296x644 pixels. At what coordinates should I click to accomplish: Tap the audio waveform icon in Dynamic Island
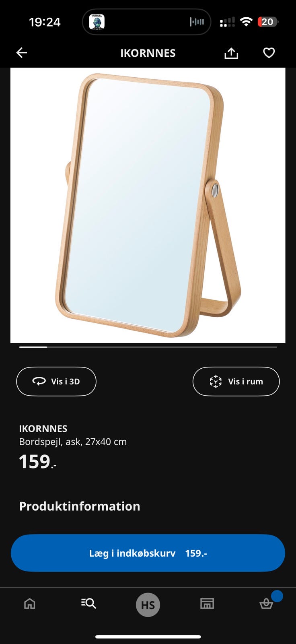click(197, 22)
